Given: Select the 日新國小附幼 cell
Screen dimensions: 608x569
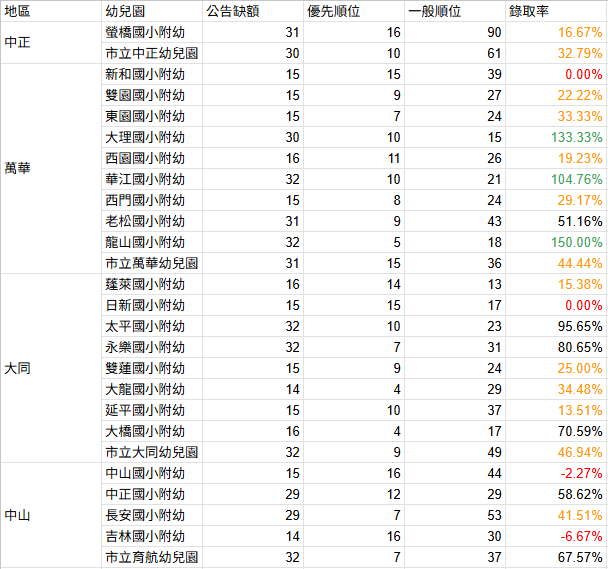Looking at the screenshot, I should (x=152, y=305).
